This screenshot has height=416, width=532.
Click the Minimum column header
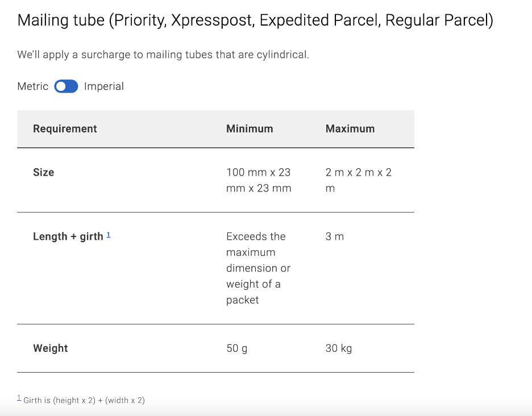[250, 129]
